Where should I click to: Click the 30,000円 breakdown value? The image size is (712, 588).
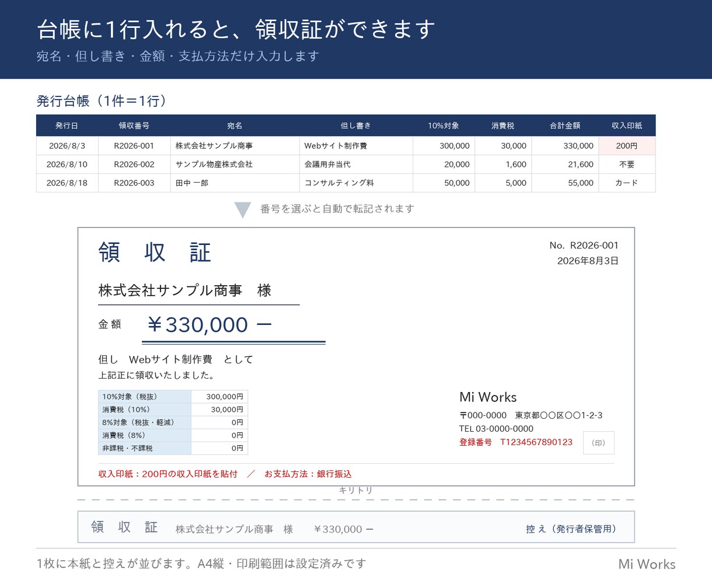[219, 409]
